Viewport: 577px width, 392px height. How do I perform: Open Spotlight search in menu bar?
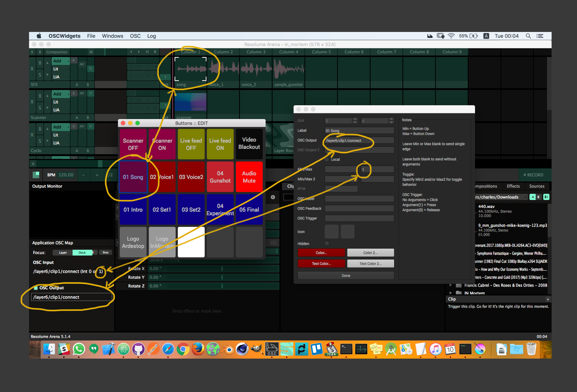tap(528, 36)
